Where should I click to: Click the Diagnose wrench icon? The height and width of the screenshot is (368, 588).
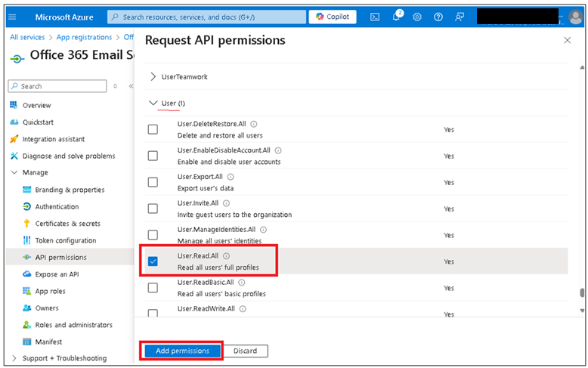[x=14, y=156]
